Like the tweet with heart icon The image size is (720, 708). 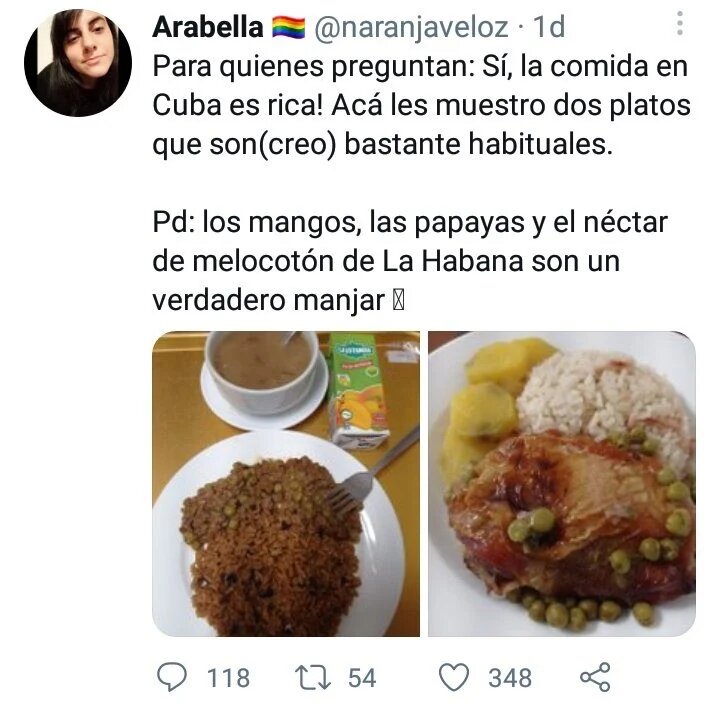pyautogui.click(x=454, y=677)
